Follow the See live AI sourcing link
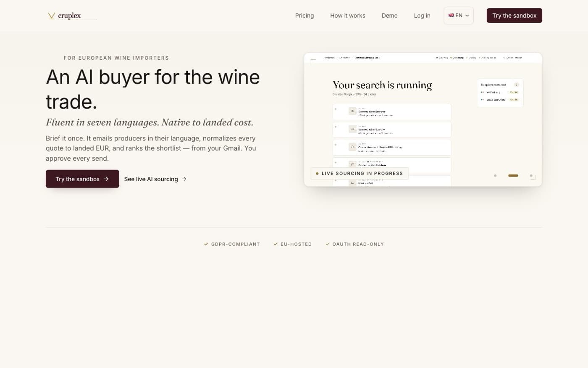588x368 pixels. pyautogui.click(x=155, y=179)
